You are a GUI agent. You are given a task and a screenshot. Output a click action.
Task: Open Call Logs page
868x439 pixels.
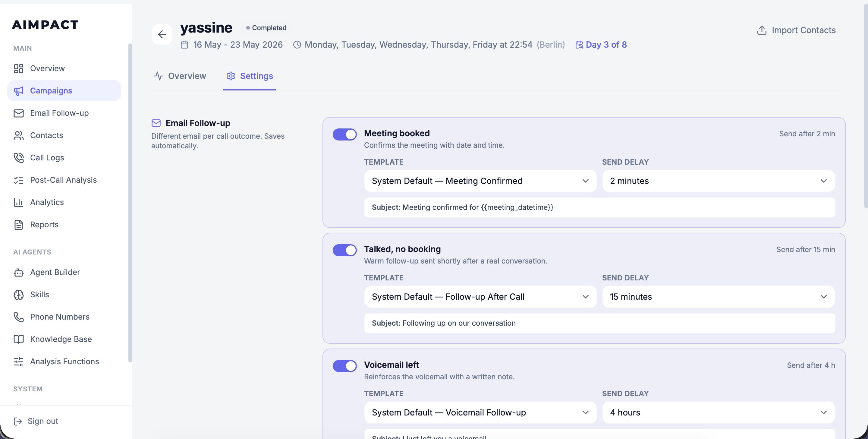coord(64,157)
